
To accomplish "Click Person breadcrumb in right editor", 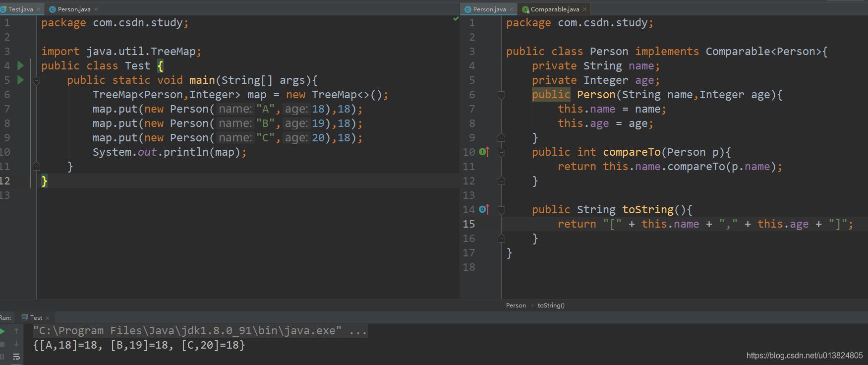I will coord(516,305).
